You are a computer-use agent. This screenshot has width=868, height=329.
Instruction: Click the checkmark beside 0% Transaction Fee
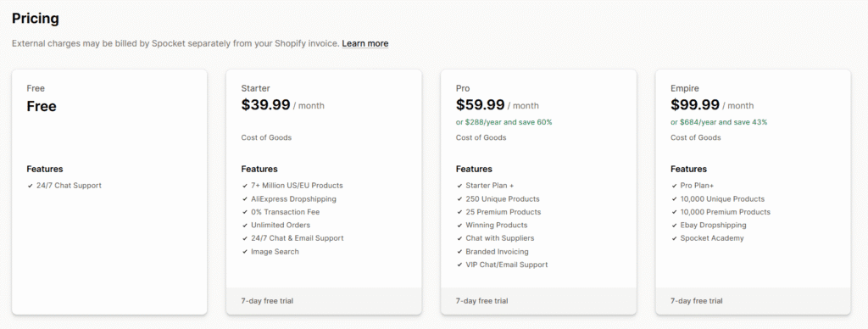tap(245, 212)
